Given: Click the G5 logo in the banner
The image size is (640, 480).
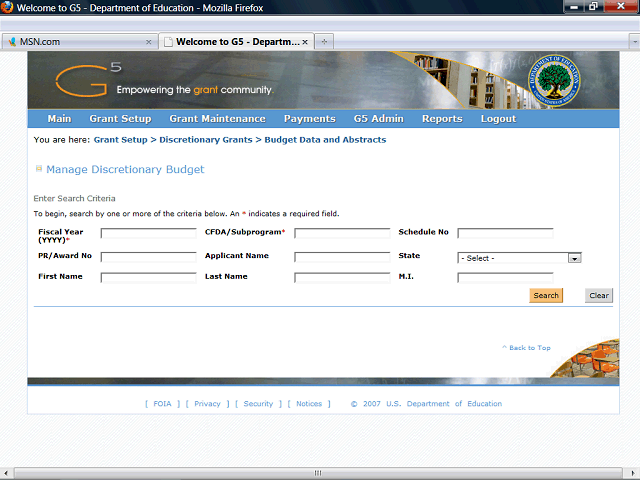Looking at the screenshot, I should pos(88,79).
